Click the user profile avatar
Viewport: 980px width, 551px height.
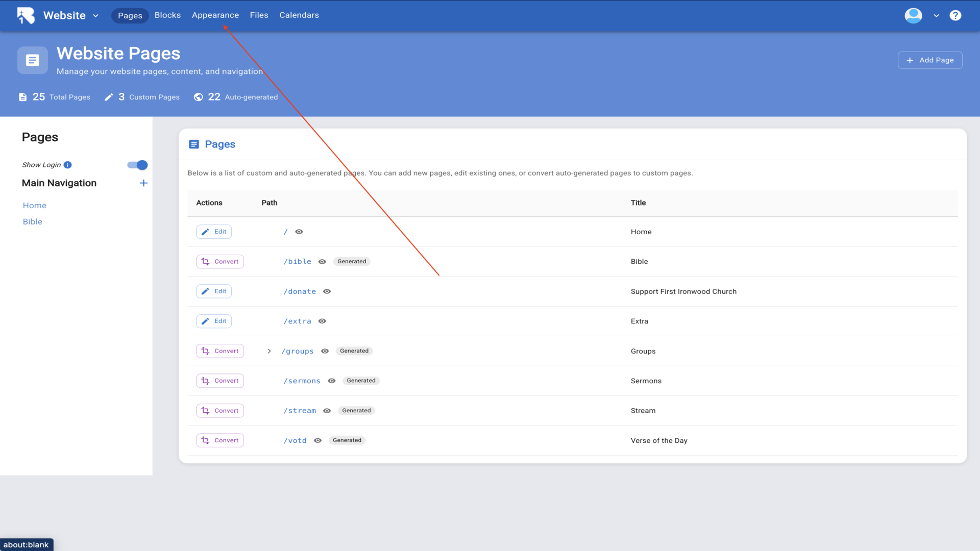[913, 15]
